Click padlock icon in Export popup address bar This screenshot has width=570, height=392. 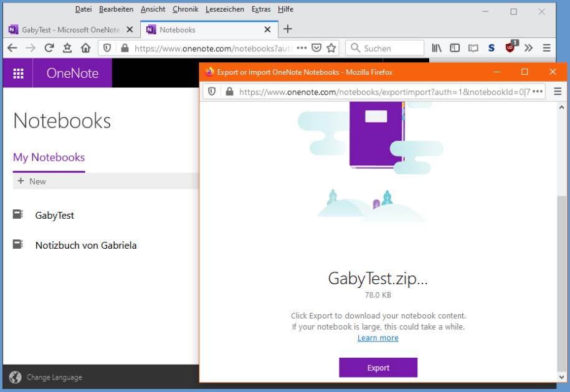[x=229, y=92]
